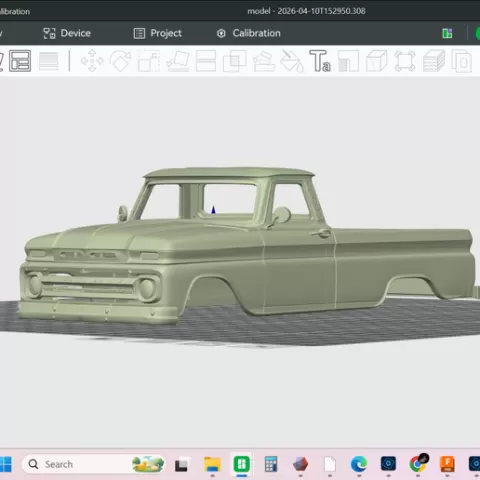Open Calculator from the taskbar
Viewport: 480px width, 480px height.
pos(271,464)
